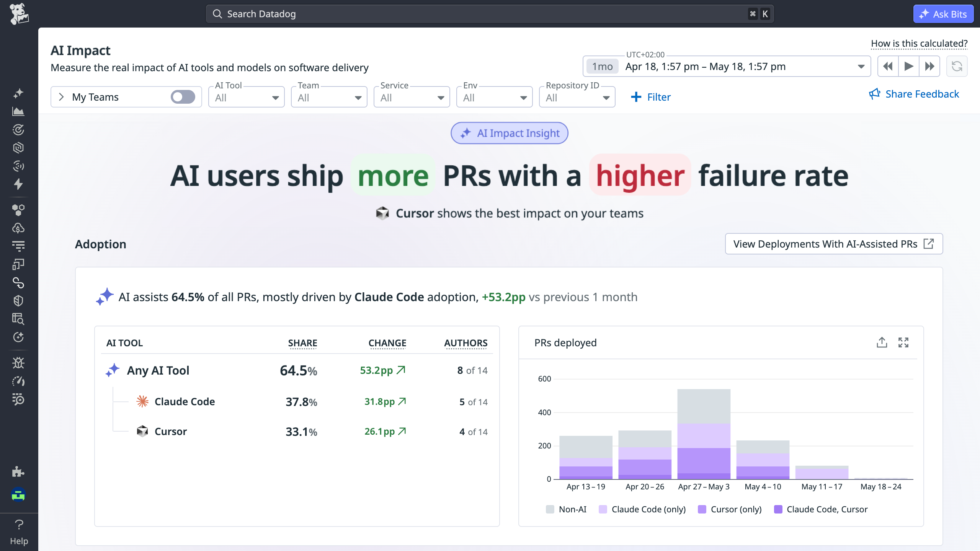Viewport: 980px width, 551px height.
Task: Open the circular sparkle sidebar icon
Action: click(18, 337)
